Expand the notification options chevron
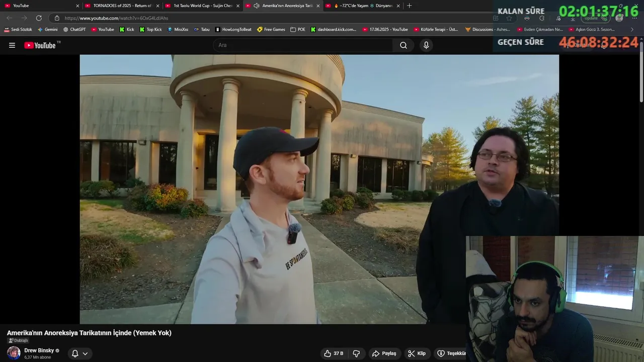This screenshot has height=362, width=644. pos(85,353)
